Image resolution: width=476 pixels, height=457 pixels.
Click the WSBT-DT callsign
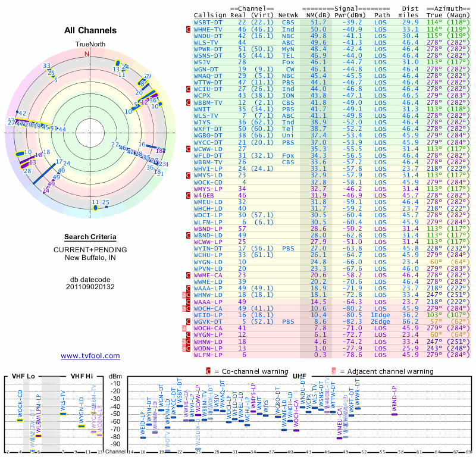(208, 23)
